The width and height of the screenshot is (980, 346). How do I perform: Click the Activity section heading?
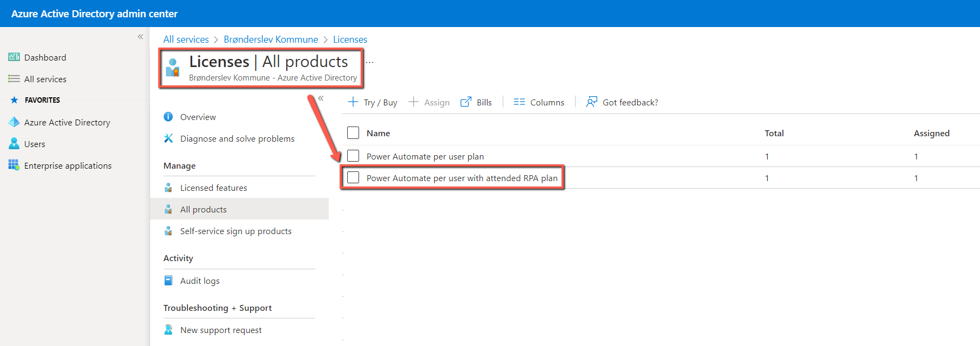(x=178, y=258)
